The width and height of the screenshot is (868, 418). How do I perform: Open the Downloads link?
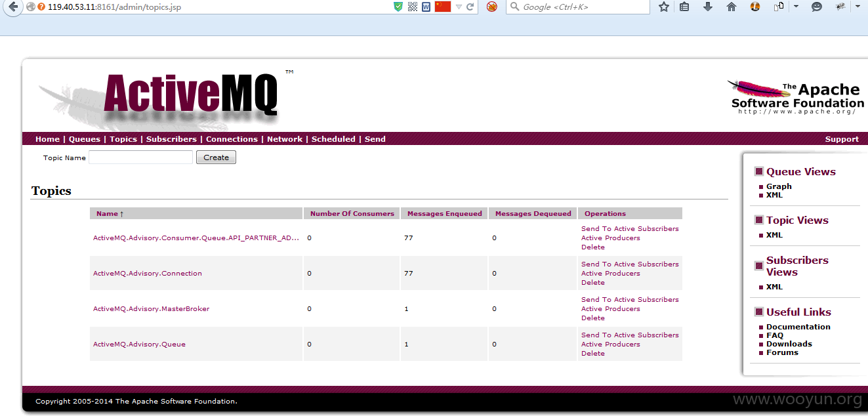789,344
